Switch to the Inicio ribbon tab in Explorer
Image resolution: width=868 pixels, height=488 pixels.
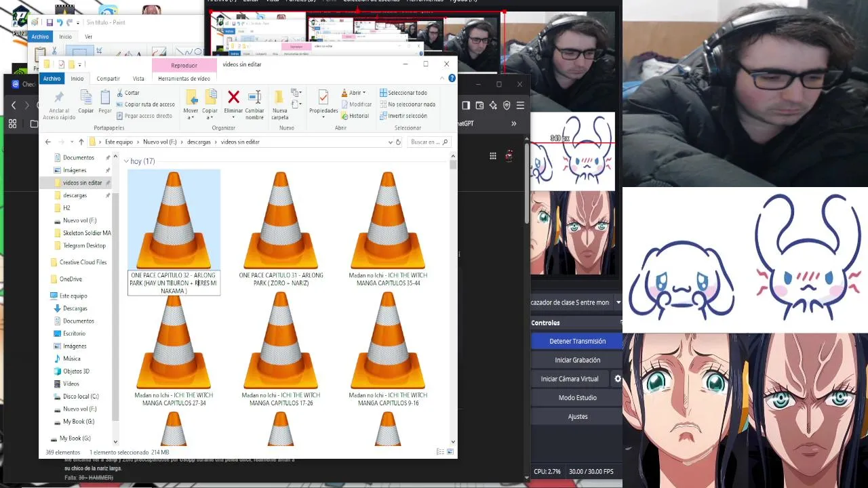(x=77, y=79)
